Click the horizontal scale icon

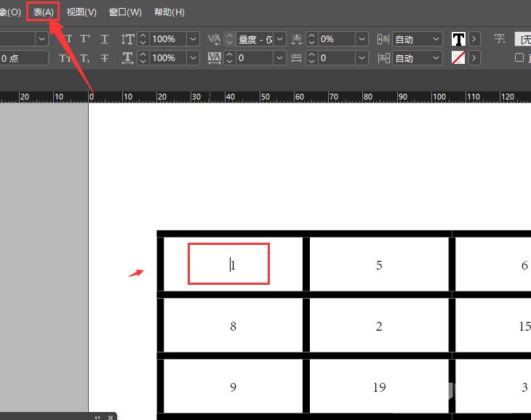[x=128, y=58]
